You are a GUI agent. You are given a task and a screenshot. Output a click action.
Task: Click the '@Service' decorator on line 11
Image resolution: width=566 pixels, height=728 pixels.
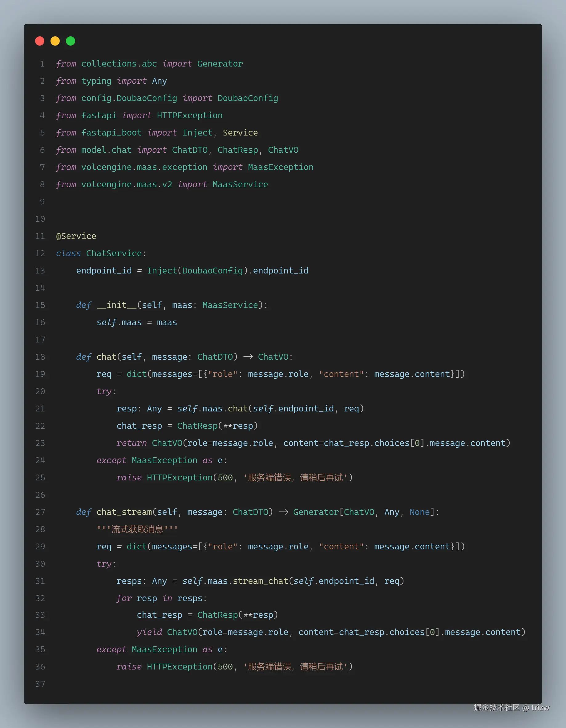(76, 236)
